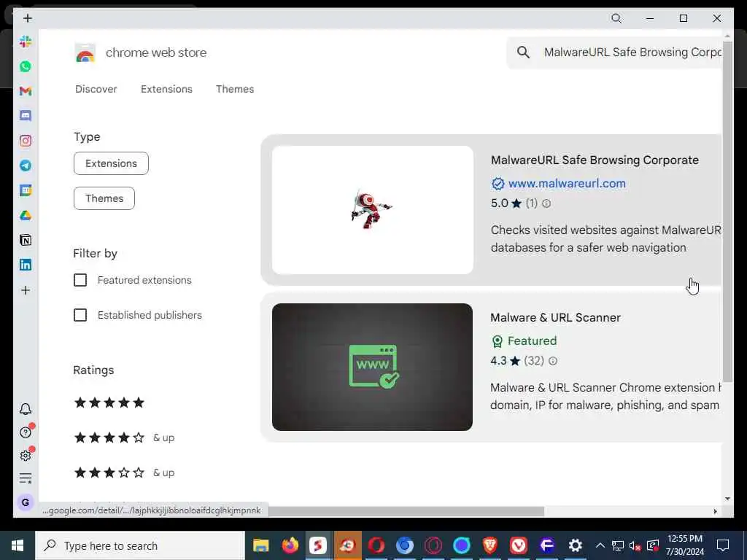747x560 pixels.
Task: Open LinkedIn sidebar app
Action: pos(26,265)
